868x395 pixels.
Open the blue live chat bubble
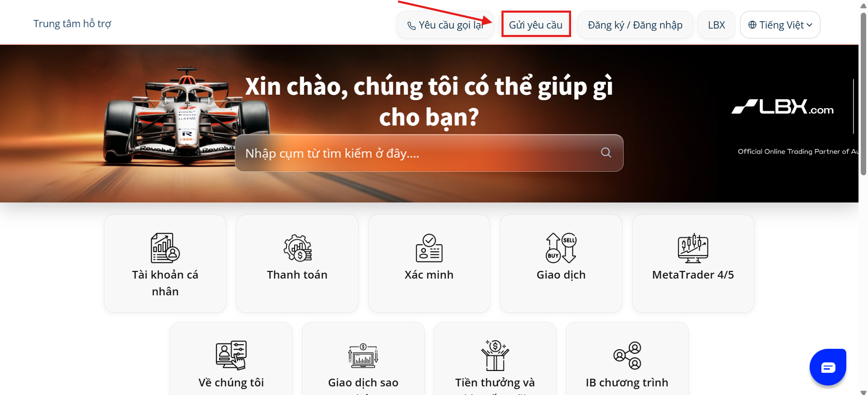828,367
